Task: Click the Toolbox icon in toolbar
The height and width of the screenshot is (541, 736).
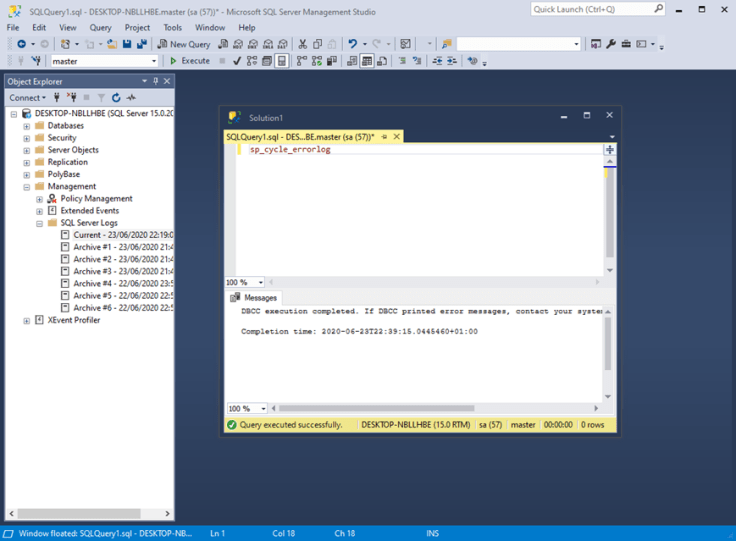Action: tap(626, 44)
